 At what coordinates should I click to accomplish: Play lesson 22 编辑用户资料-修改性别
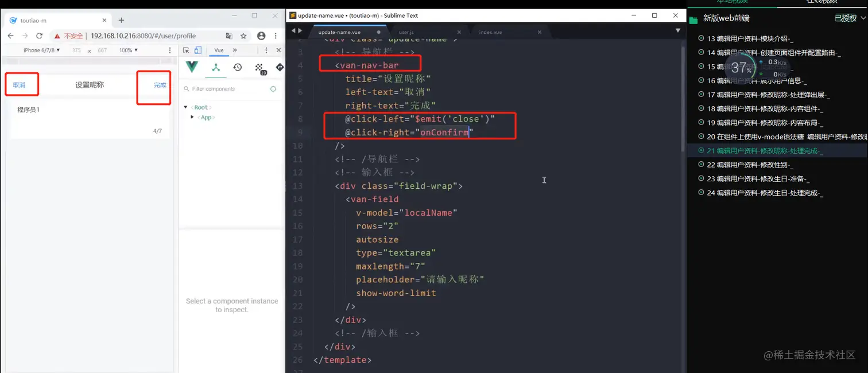click(x=746, y=165)
